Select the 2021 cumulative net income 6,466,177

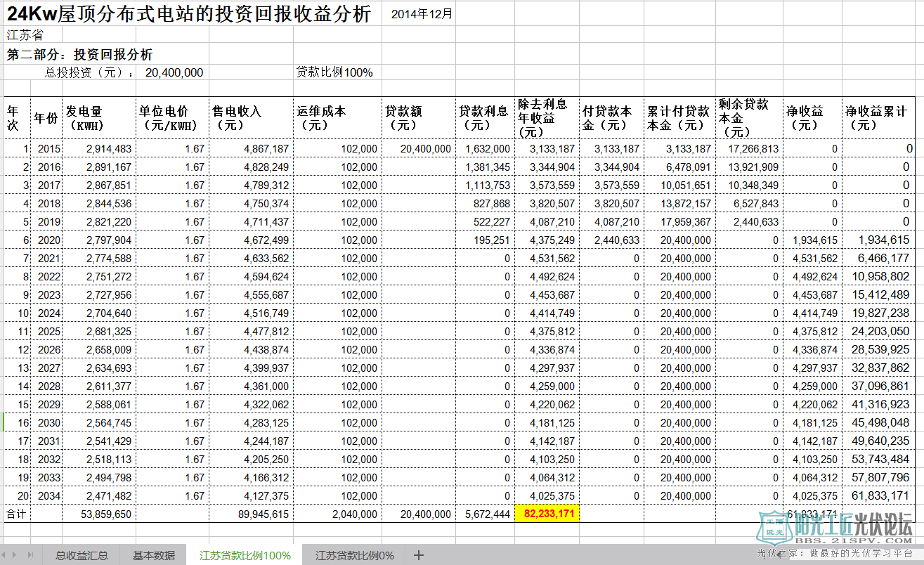878,259
